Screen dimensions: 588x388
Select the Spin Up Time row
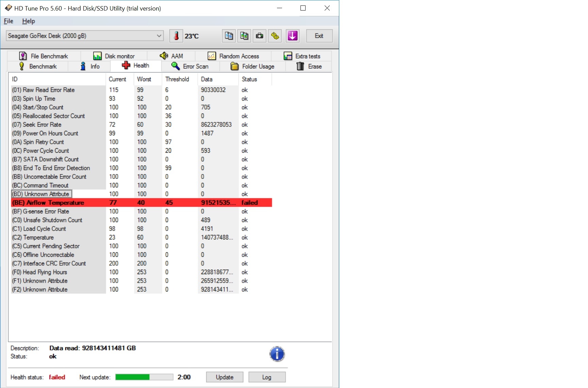point(142,99)
